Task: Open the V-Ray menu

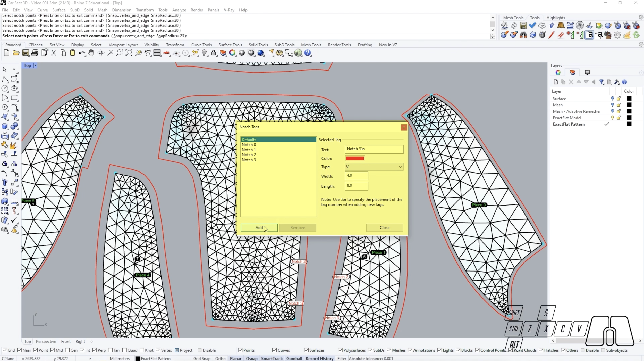Action: (229, 10)
